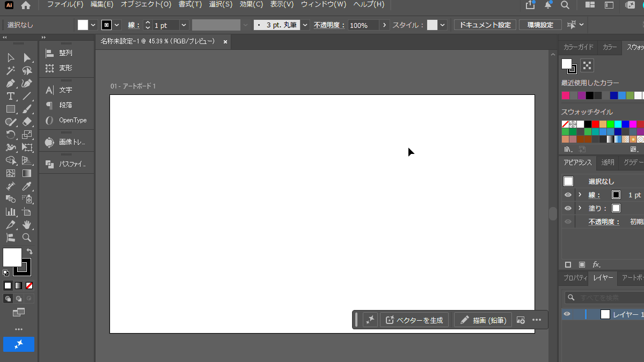Click the 環境設定 button

[540, 25]
